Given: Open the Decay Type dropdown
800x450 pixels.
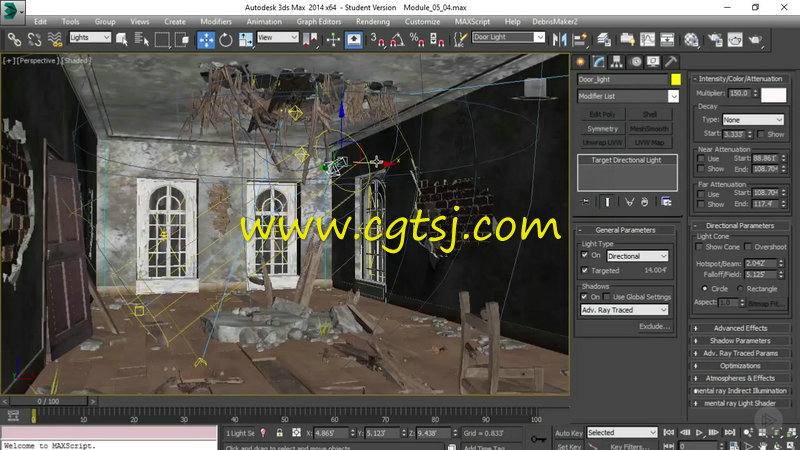Looking at the screenshot, I should (x=753, y=120).
